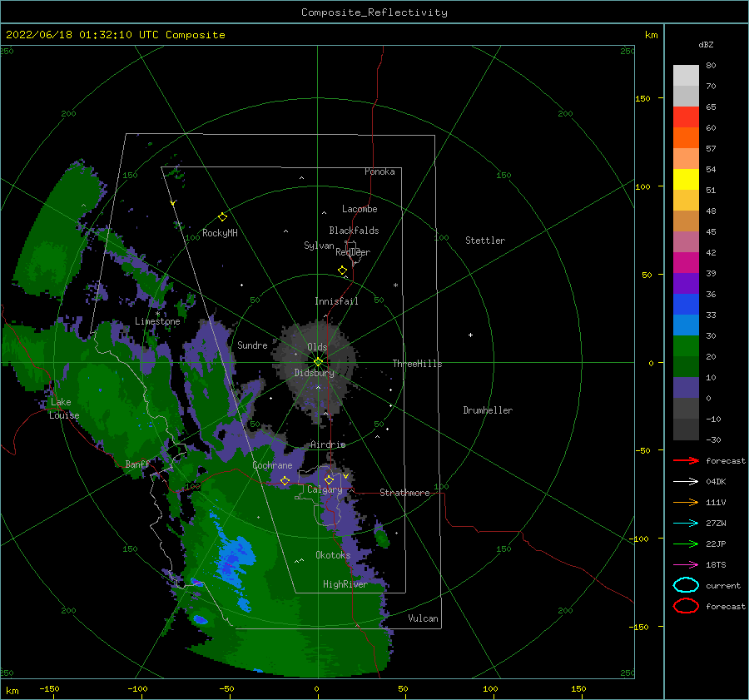The height and width of the screenshot is (700, 749).
Task: Click the 27ZW legend text
Action: 716,524
